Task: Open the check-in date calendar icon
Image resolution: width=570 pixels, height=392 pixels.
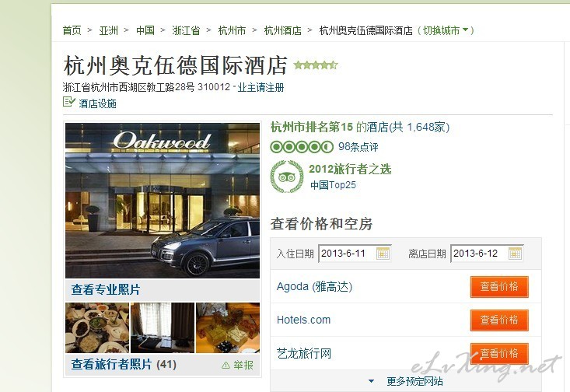Action: tap(383, 254)
